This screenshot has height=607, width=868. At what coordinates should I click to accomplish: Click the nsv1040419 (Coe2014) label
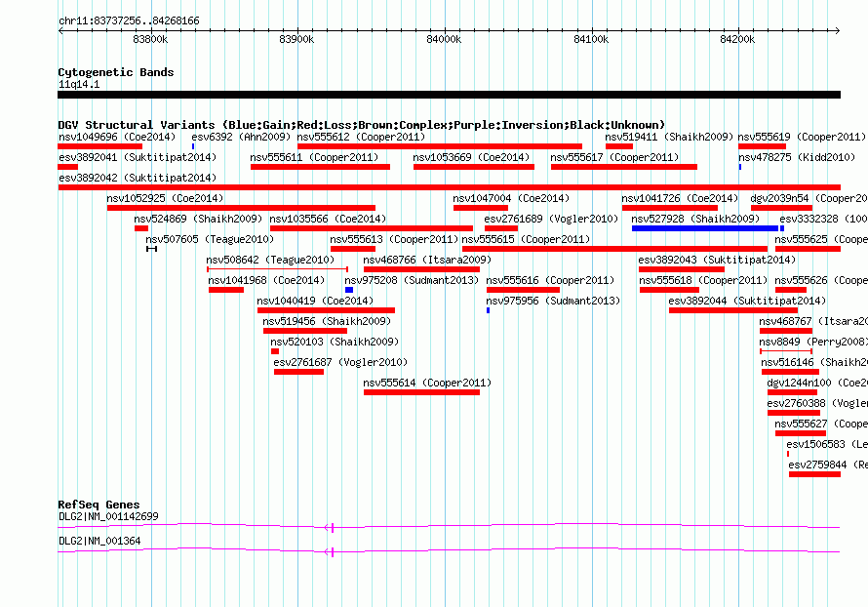315,301
